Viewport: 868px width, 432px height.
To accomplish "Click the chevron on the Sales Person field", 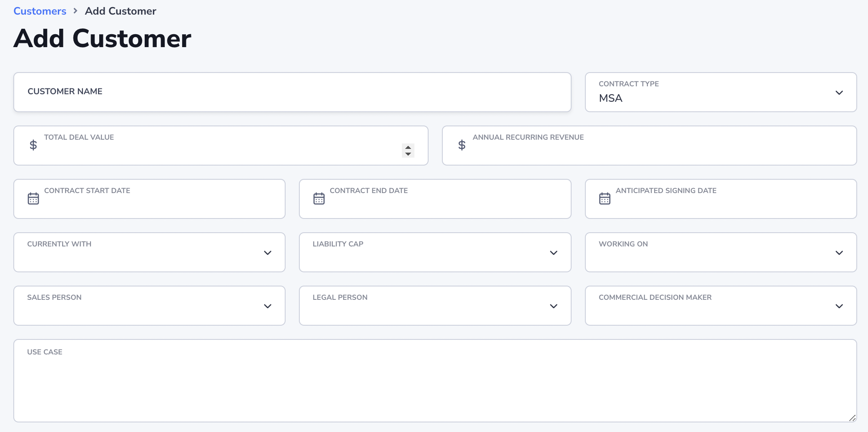I will 268,306.
